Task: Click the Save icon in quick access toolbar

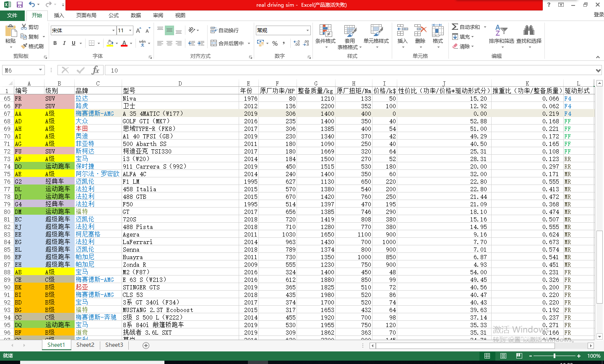Action: [x=20, y=5]
